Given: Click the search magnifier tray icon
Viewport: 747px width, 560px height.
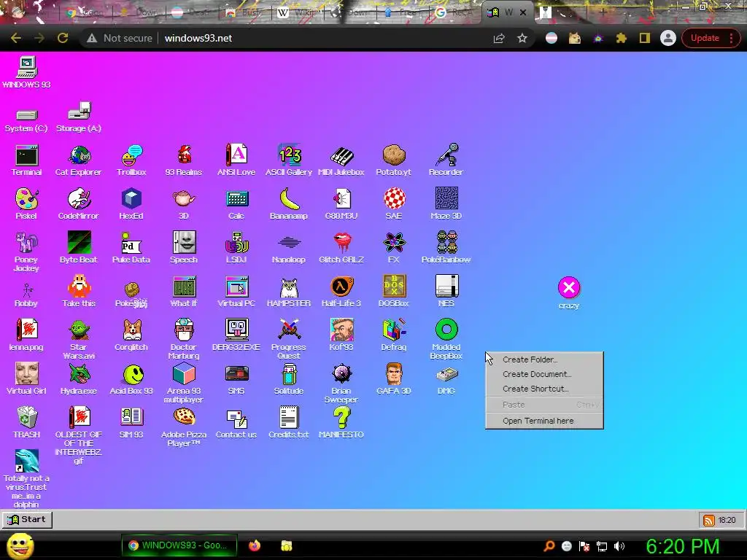Looking at the screenshot, I should point(549,546).
